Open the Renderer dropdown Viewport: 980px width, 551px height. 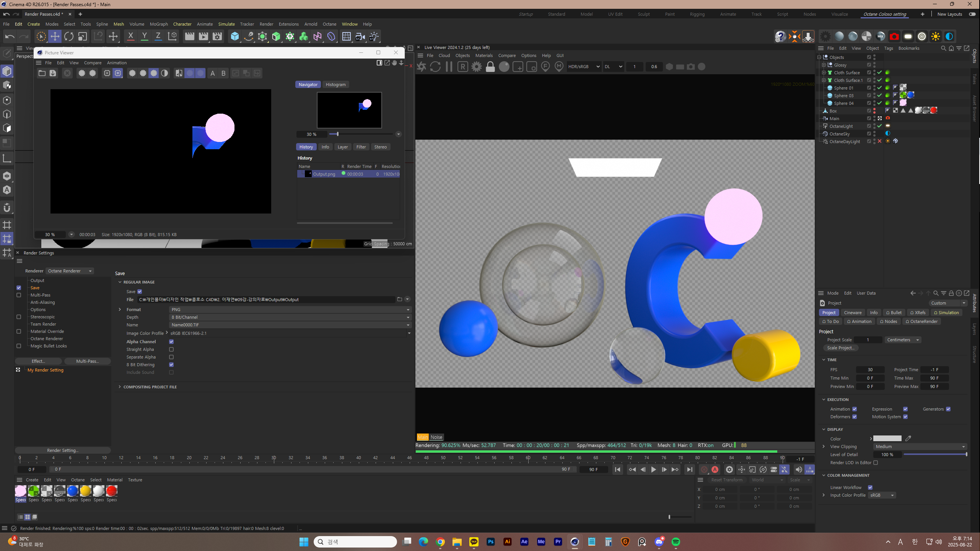point(70,271)
